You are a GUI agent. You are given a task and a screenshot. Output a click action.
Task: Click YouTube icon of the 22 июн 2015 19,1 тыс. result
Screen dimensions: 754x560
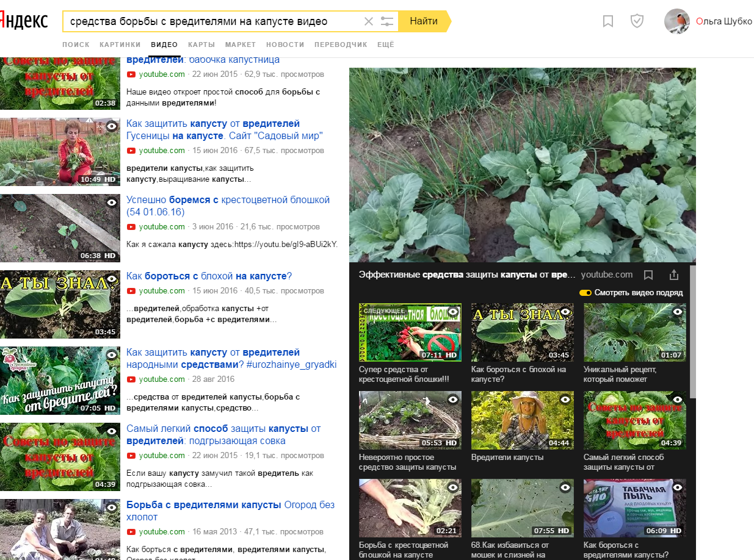click(x=131, y=456)
